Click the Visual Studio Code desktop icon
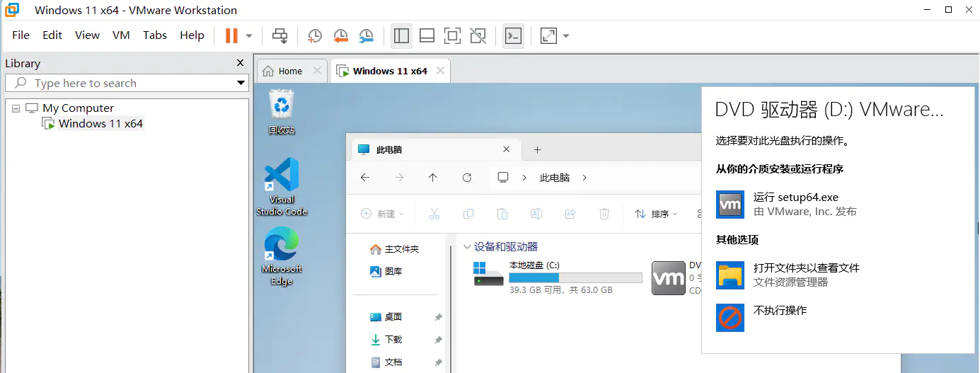Image resolution: width=980 pixels, height=373 pixels. [x=282, y=187]
